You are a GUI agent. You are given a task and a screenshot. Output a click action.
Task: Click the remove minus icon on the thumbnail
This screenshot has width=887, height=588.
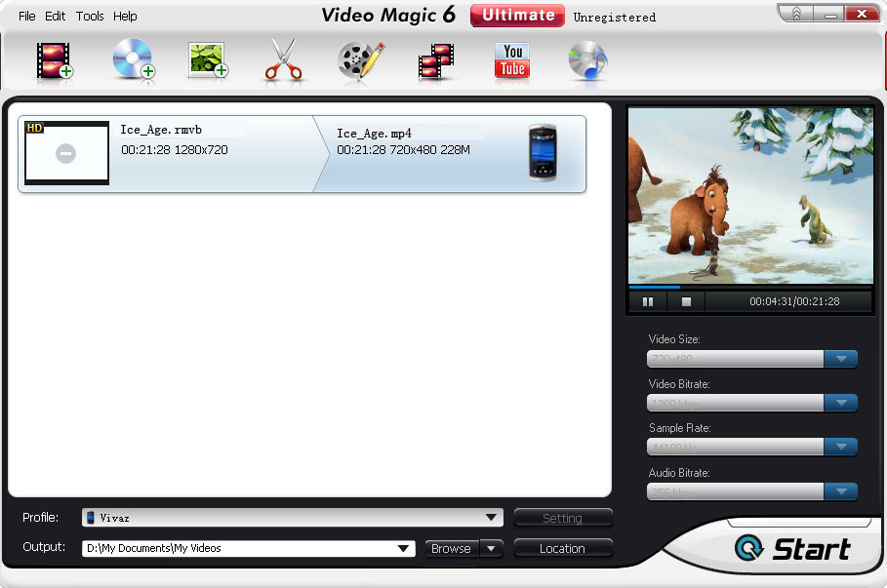pos(65,153)
